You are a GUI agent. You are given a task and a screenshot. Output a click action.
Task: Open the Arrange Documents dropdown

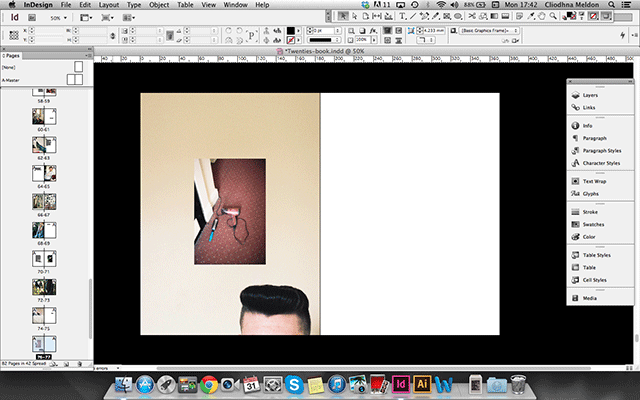pos(129,18)
